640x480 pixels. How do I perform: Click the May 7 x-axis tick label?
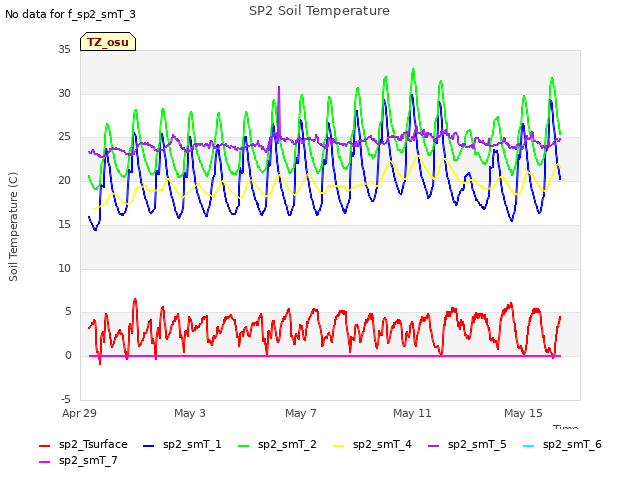click(301, 413)
